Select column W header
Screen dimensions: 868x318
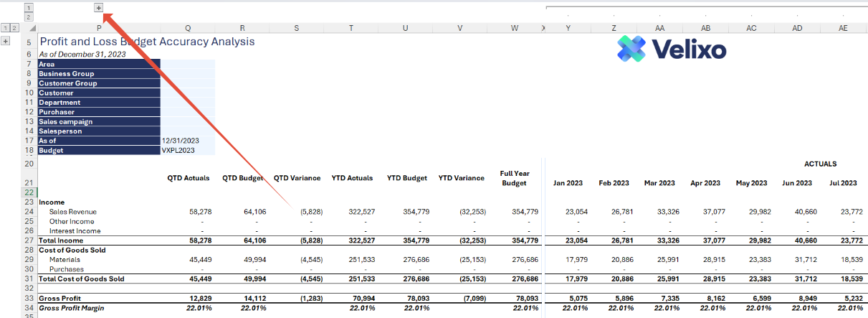[x=515, y=28]
